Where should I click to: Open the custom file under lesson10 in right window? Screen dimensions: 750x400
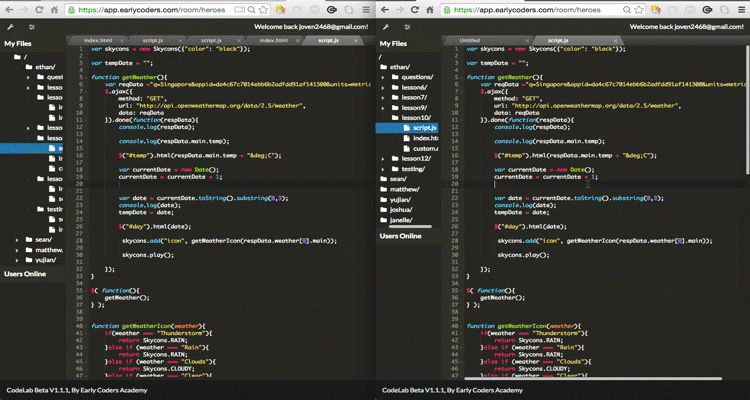click(x=421, y=148)
